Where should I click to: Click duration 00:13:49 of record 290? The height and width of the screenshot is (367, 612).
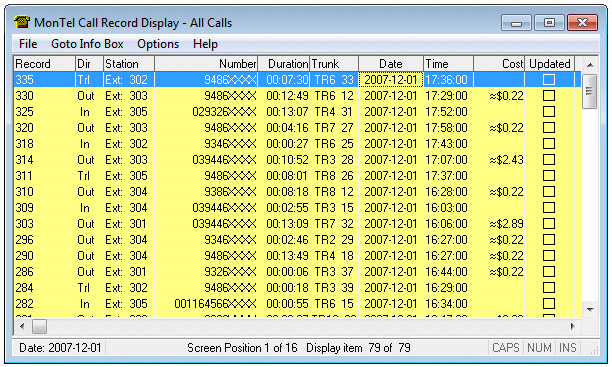(x=287, y=256)
